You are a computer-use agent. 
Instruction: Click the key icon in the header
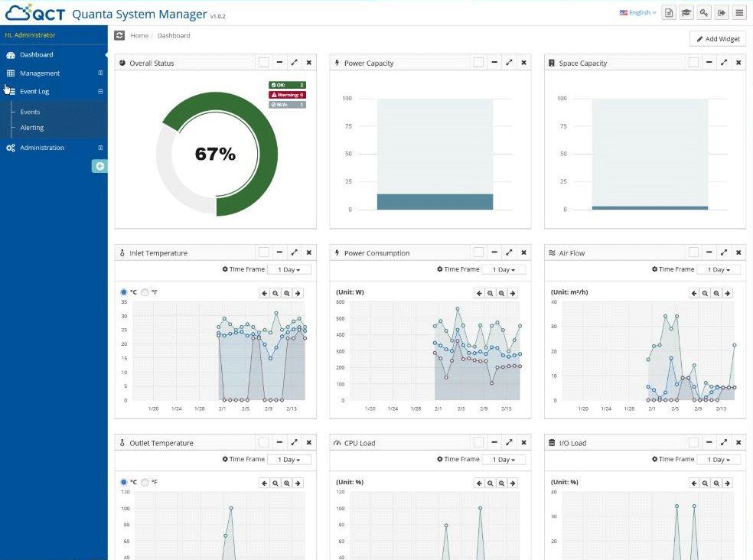(704, 13)
